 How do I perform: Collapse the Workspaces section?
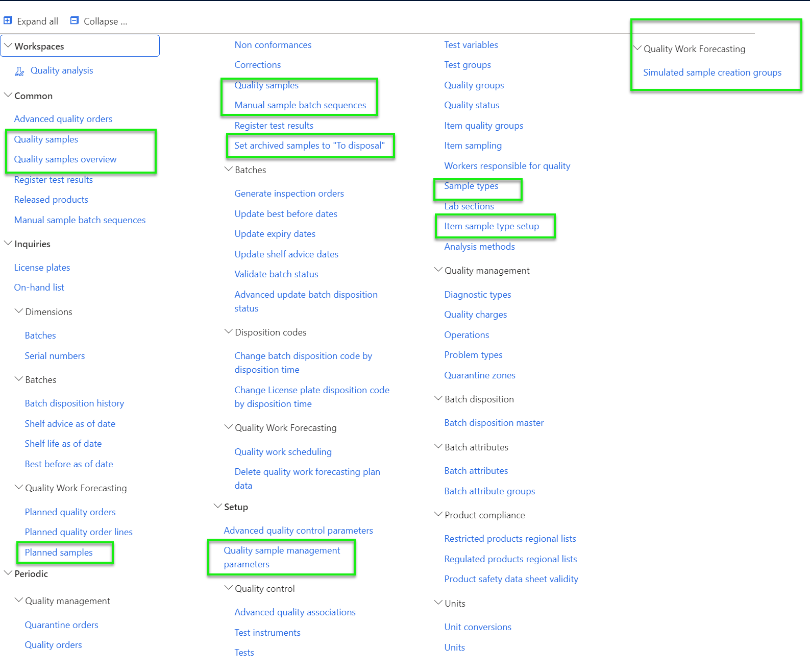coord(8,46)
